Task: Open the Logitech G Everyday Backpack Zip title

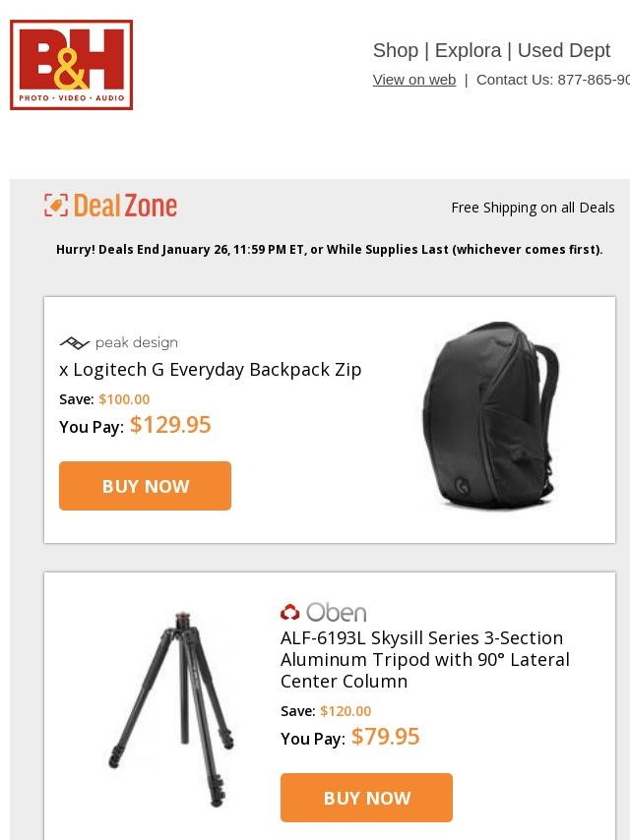Action: point(211,369)
